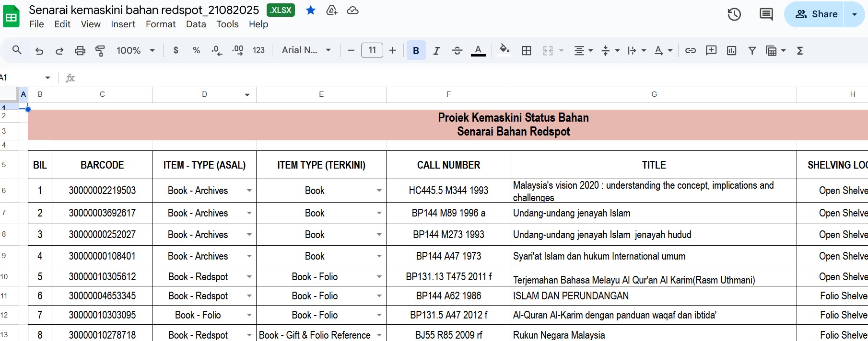868x341 pixels.
Task: Click the Insert link icon
Action: point(691,51)
